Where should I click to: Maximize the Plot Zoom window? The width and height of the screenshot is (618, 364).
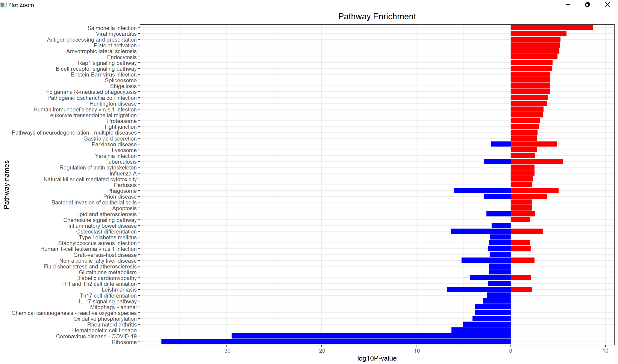[x=587, y=5]
